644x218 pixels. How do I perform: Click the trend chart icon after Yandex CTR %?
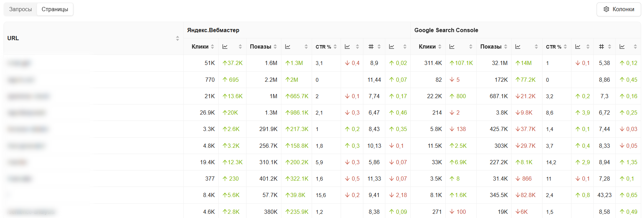[347, 47]
